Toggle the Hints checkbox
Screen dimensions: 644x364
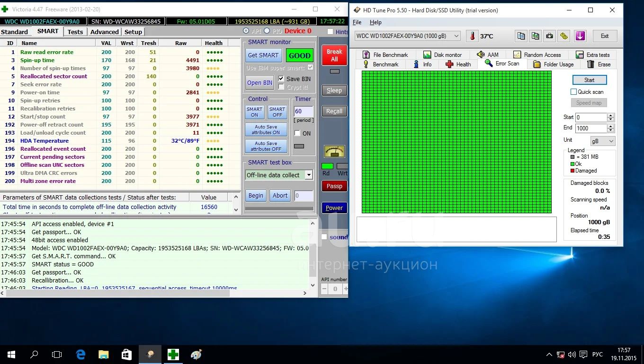coord(330,32)
